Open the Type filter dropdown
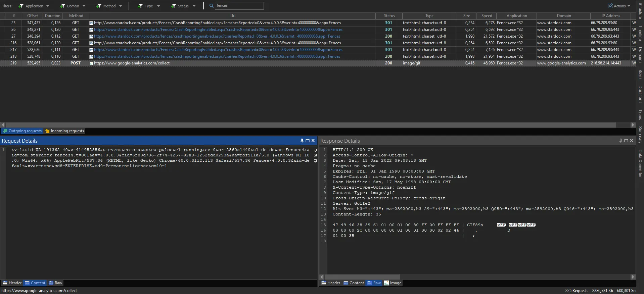 pos(149,6)
